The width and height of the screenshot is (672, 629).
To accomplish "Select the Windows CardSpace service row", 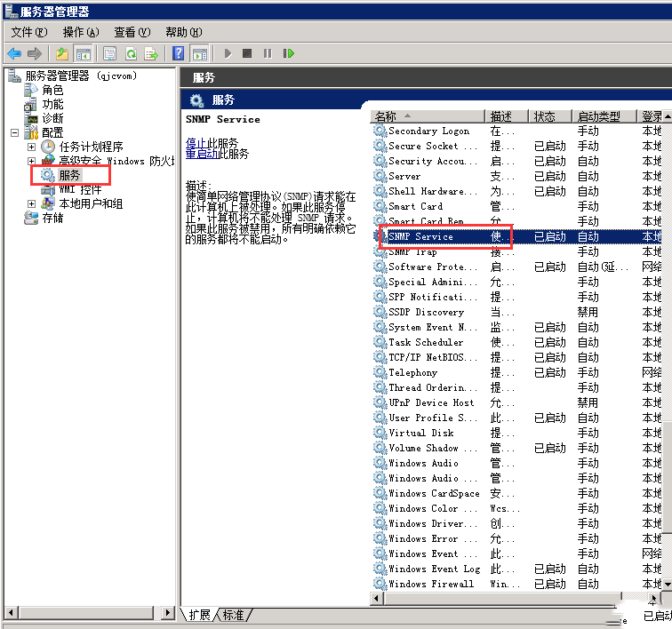I will coord(516,493).
